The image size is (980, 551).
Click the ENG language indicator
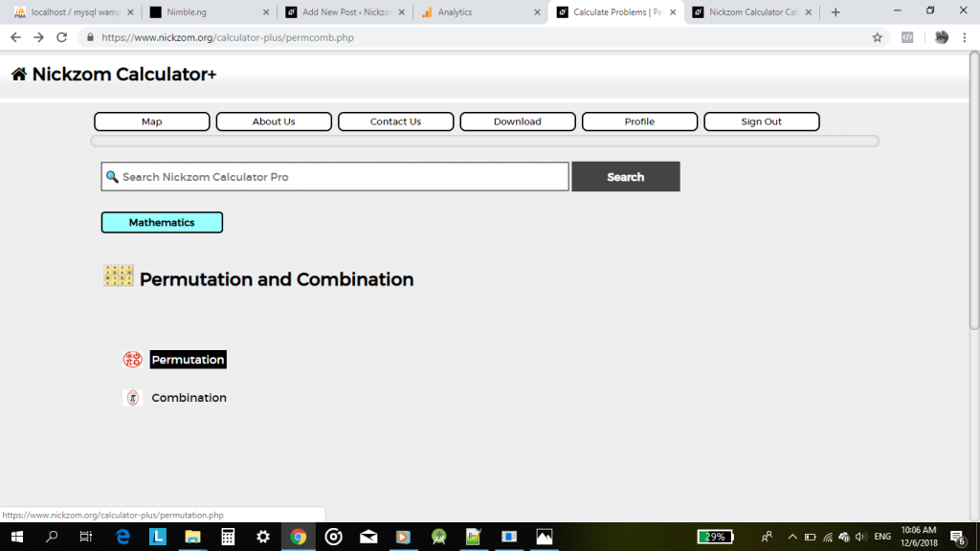coord(882,537)
